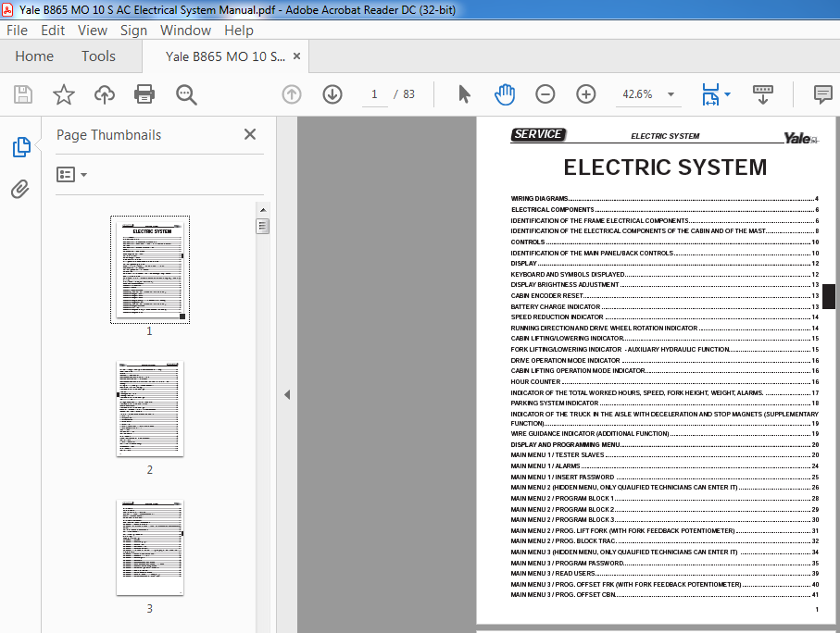Viewport: 840px width, 633px height.
Task: Select the Page Thumbnails sidebar icon
Action: [21, 147]
